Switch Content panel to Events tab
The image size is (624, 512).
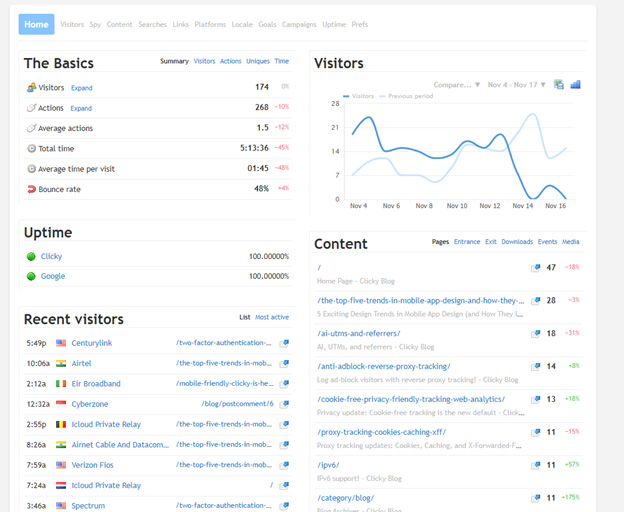point(547,241)
